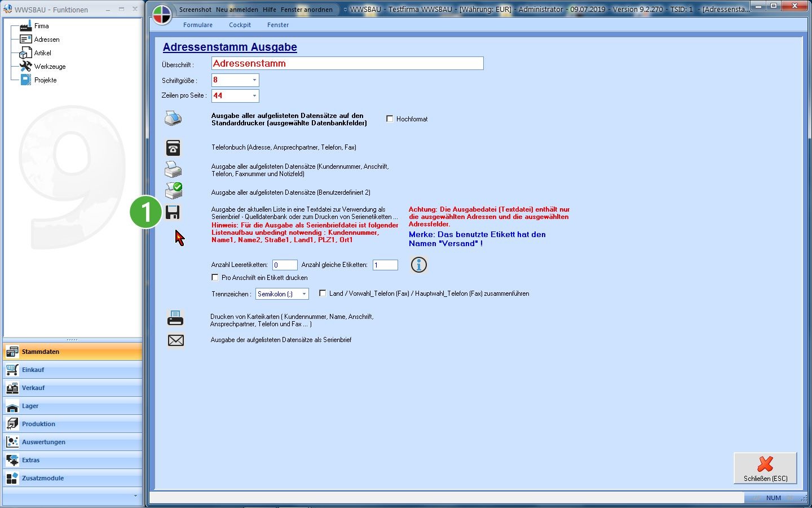812x508 pixels.
Task: Select the Produktion navigation section
Action: pyautogui.click(x=73, y=424)
